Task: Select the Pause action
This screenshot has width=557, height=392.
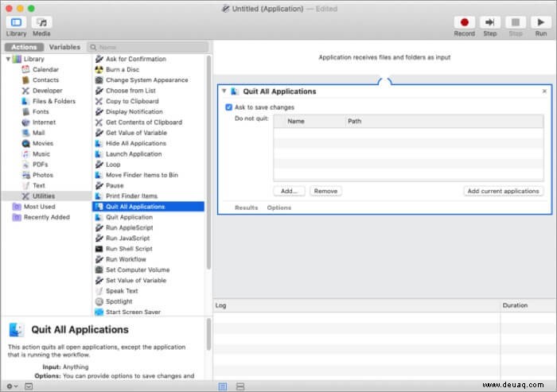Action: click(x=115, y=185)
